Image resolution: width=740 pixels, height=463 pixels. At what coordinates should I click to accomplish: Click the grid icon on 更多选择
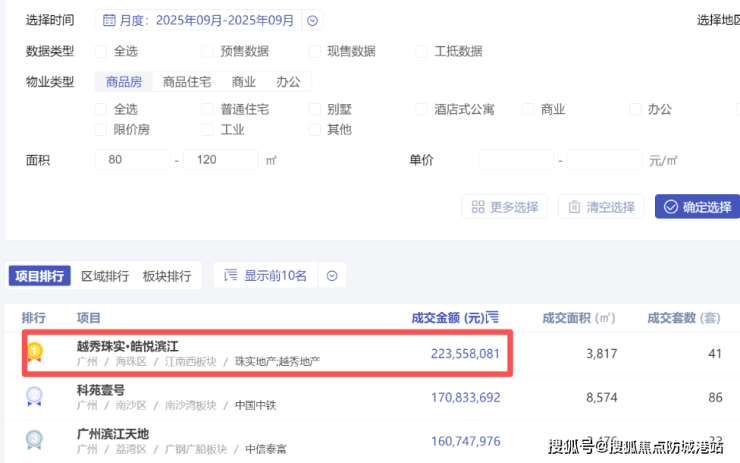coord(478,207)
